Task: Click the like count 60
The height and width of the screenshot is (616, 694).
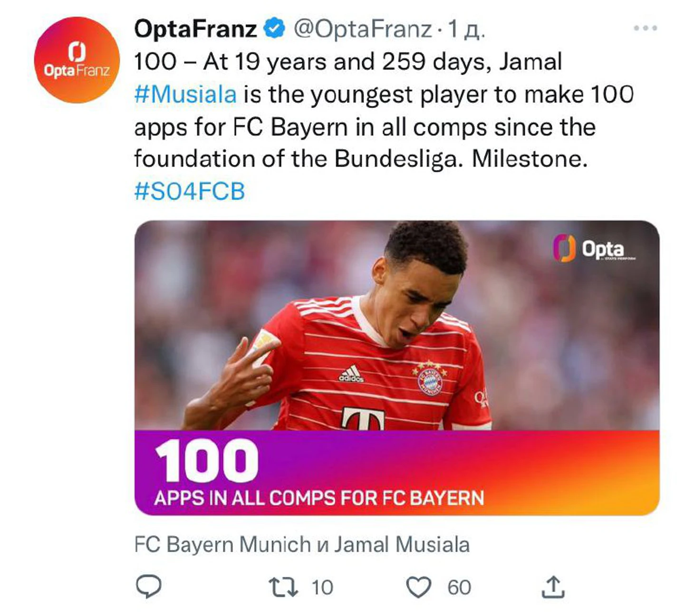Action: [459, 587]
